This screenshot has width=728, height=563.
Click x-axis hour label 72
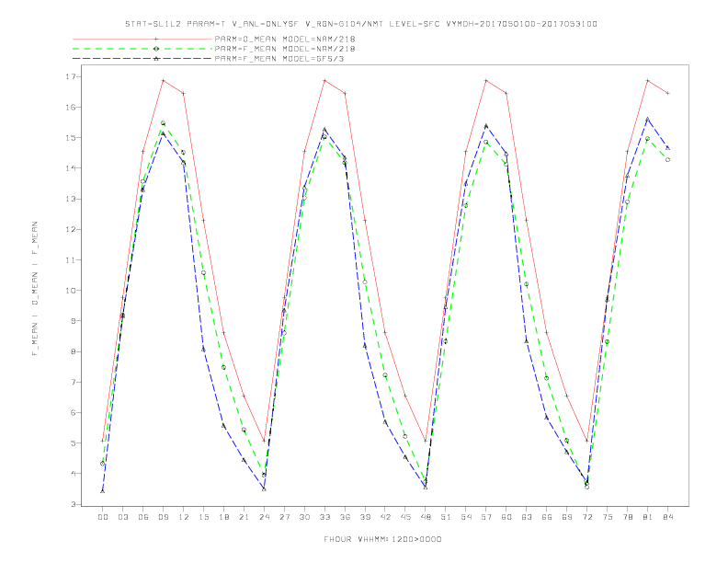(587, 517)
